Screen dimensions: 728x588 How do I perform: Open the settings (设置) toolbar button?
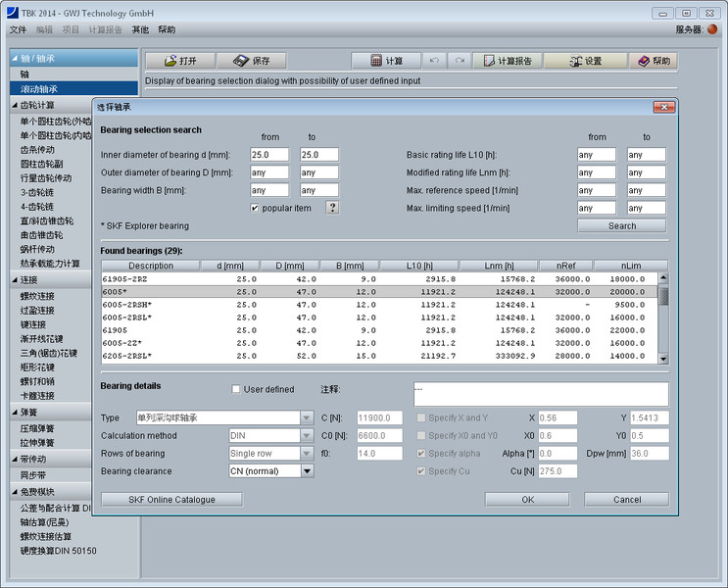(x=585, y=61)
